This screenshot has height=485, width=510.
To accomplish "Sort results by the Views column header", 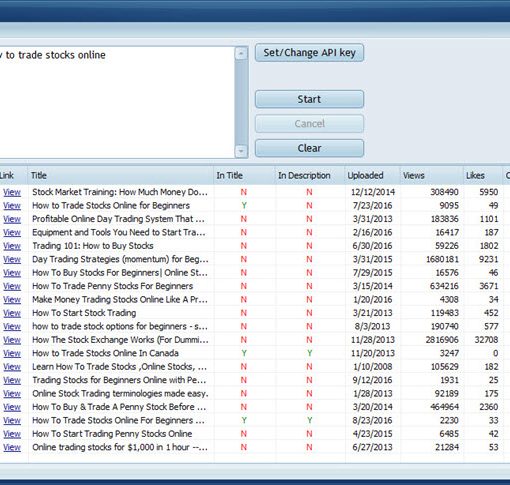I will click(431, 175).
